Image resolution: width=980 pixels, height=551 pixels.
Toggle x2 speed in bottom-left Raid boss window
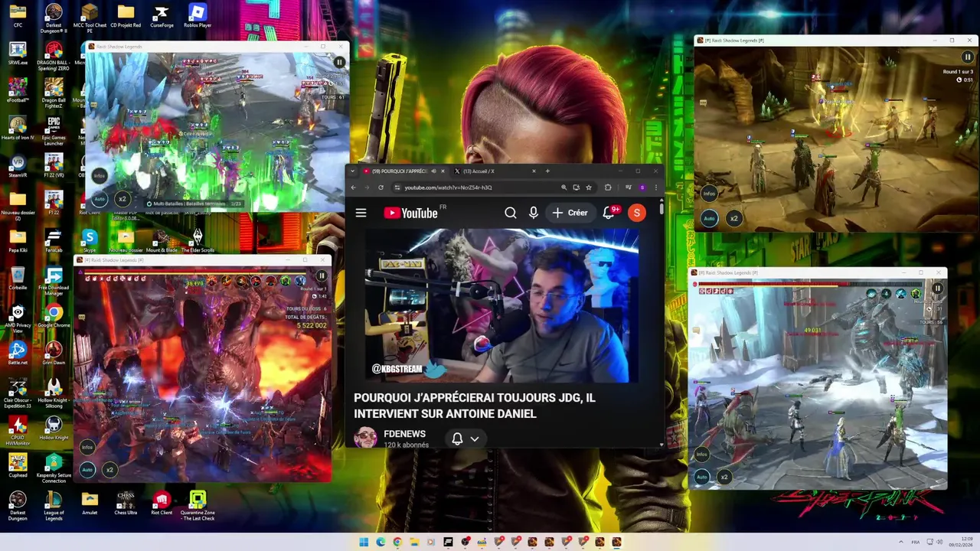(x=109, y=470)
